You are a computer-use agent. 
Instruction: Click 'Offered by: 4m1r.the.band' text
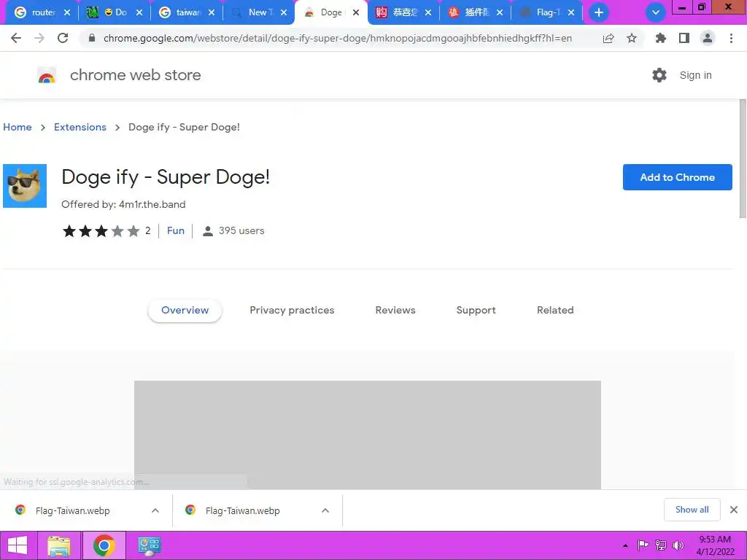123,204
